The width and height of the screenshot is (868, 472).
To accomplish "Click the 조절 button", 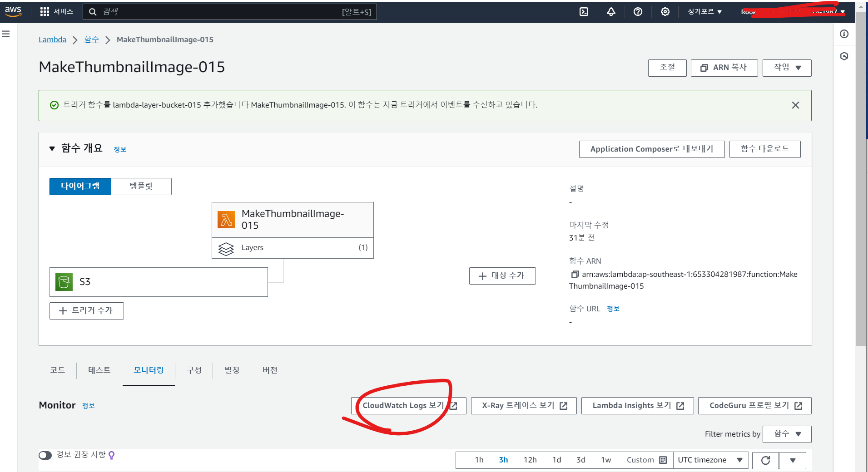I will click(x=667, y=68).
